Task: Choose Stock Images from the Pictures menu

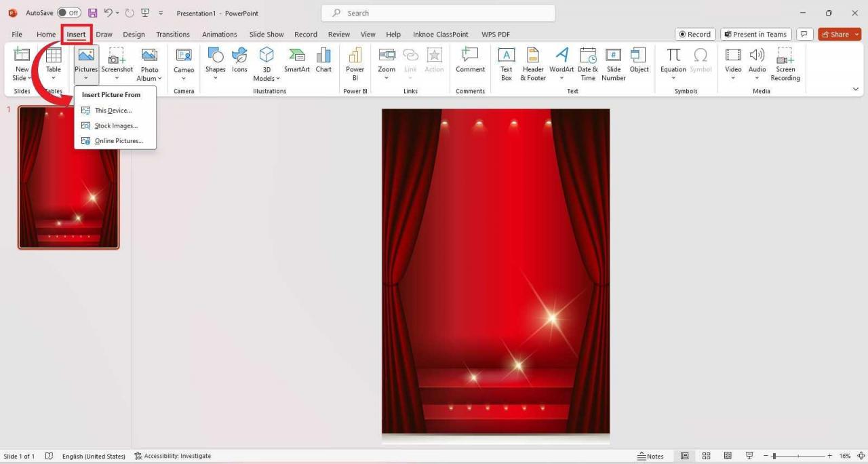Action: pos(115,125)
